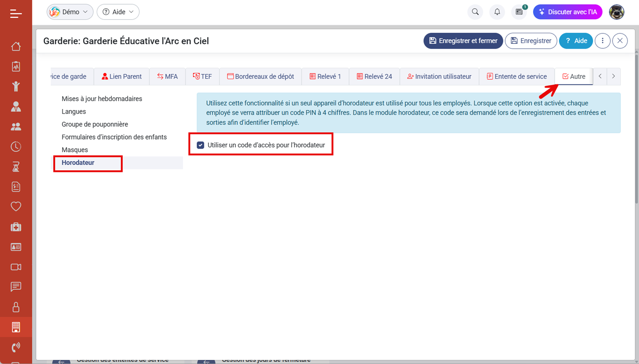This screenshot has height=364, width=639.
Task: Click Enregistrer et fermer button
Action: [463, 41]
